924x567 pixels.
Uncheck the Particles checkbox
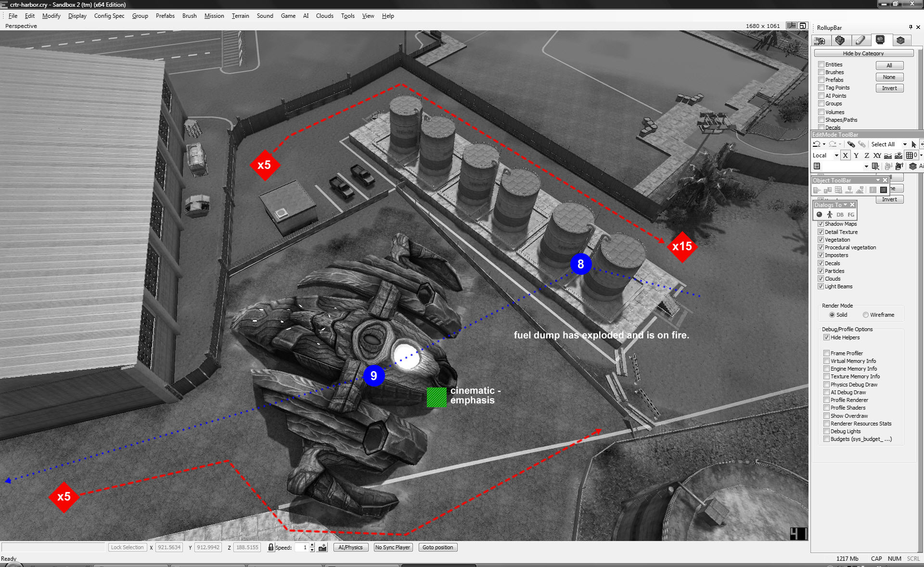(821, 271)
